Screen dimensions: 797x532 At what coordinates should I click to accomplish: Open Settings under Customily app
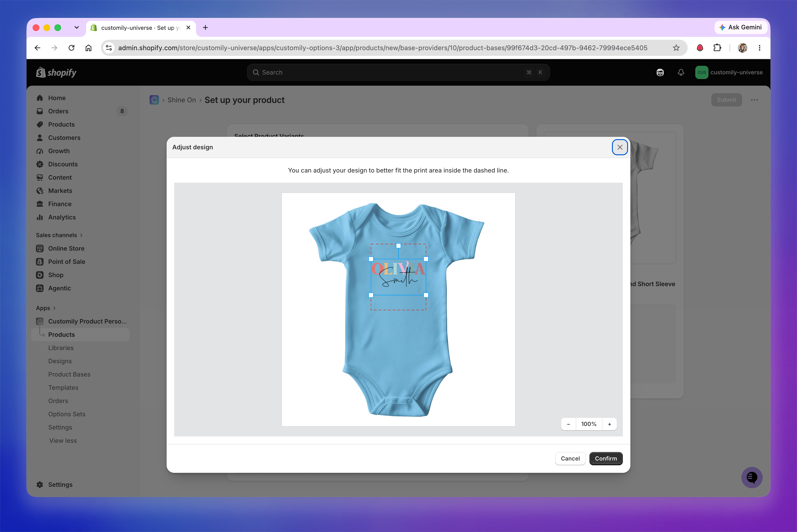pos(60,427)
